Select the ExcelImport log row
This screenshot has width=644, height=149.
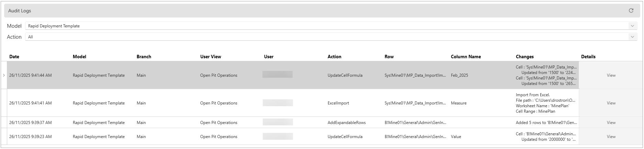(x=338, y=103)
